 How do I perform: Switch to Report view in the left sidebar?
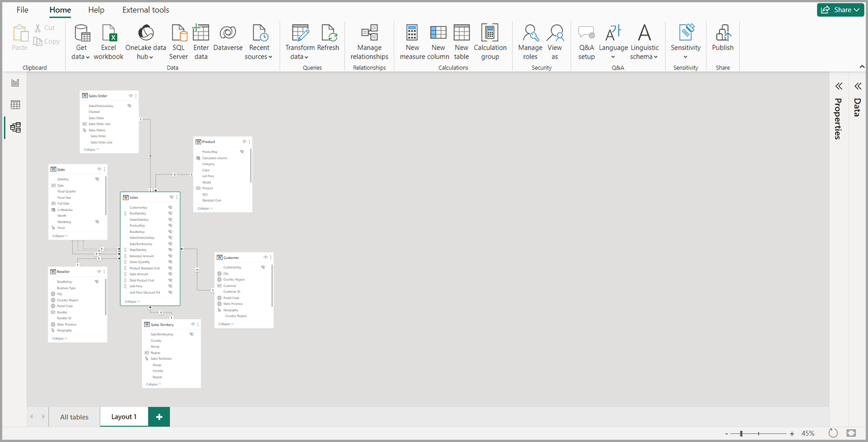[15, 82]
